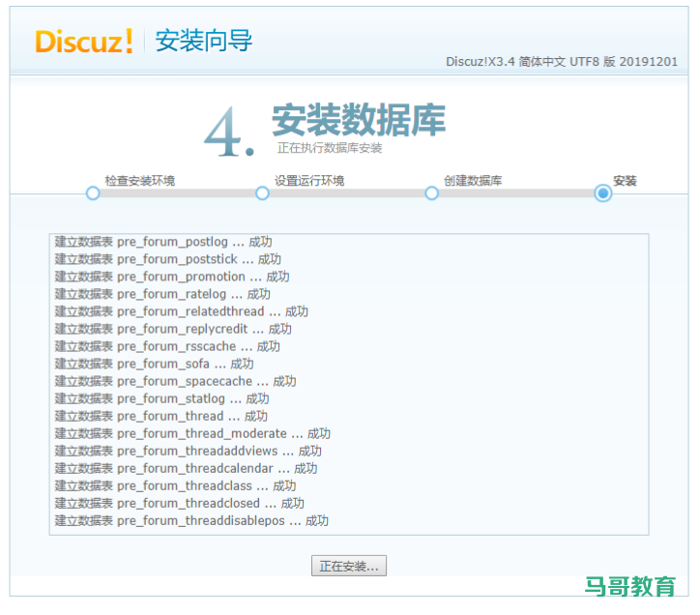Click the 正在执行数据库安装 subtitle
This screenshot has height=615, width=700.
pos(330,148)
